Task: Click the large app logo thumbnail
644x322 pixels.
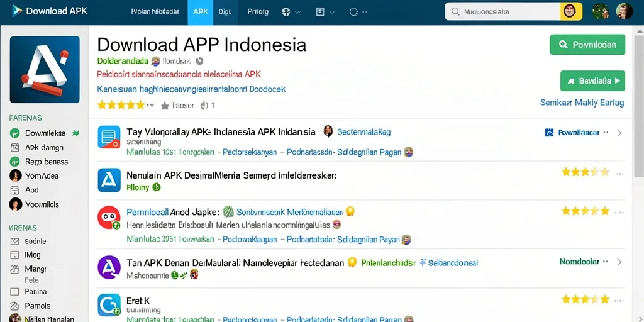Action: [45, 69]
